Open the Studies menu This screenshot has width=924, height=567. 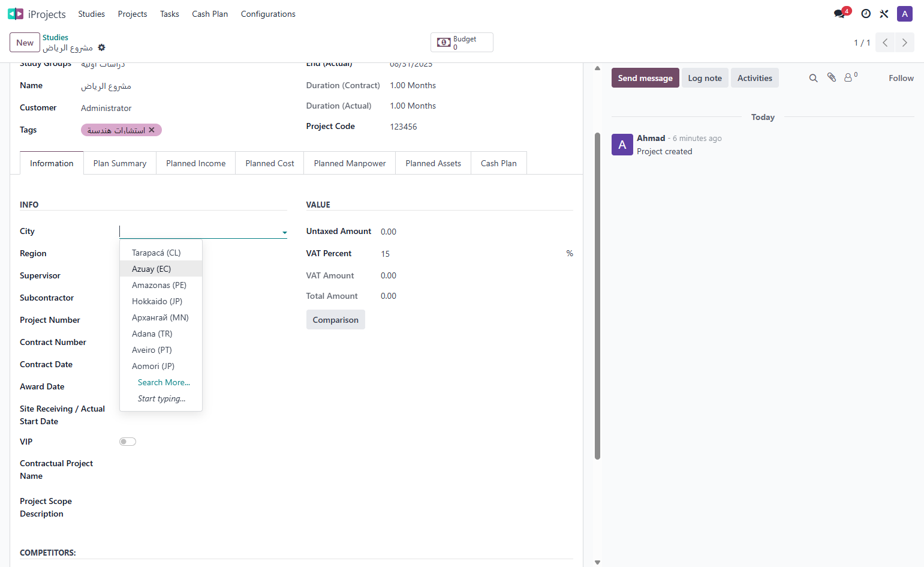click(91, 14)
